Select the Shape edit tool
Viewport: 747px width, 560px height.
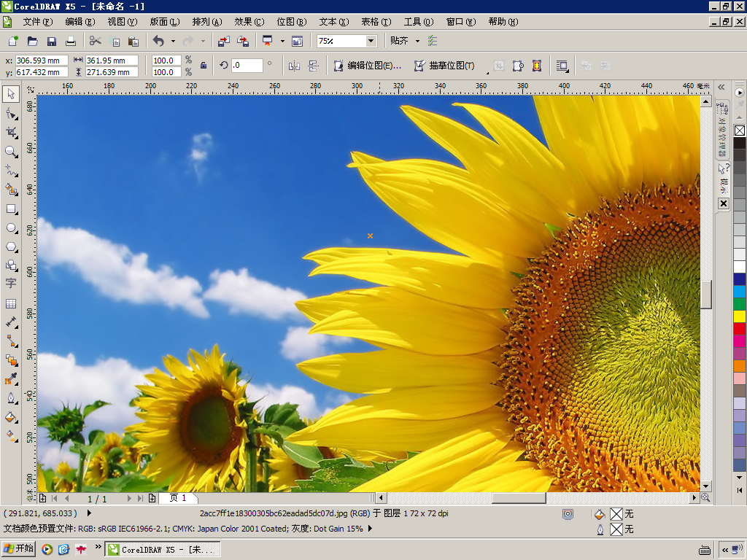click(x=11, y=113)
